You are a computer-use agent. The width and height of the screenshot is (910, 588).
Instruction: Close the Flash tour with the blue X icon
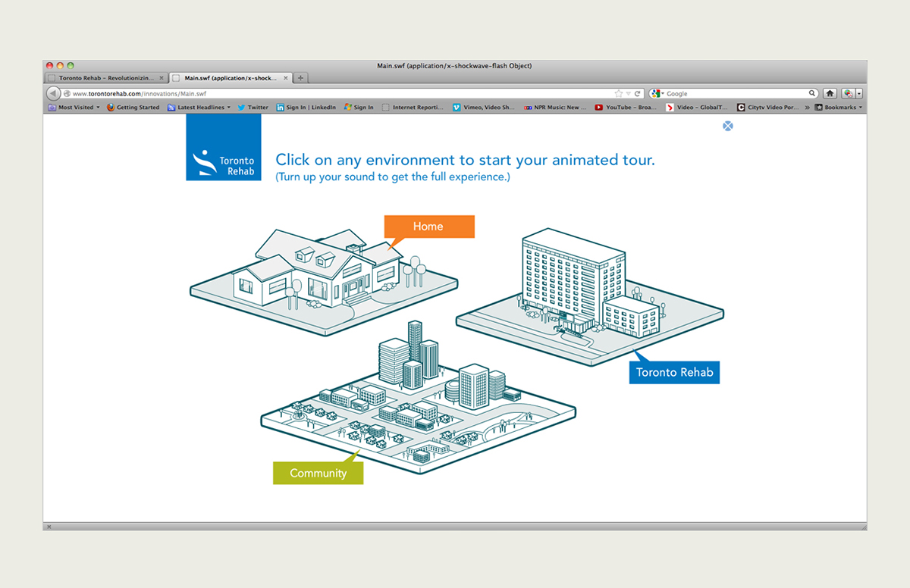pos(728,126)
